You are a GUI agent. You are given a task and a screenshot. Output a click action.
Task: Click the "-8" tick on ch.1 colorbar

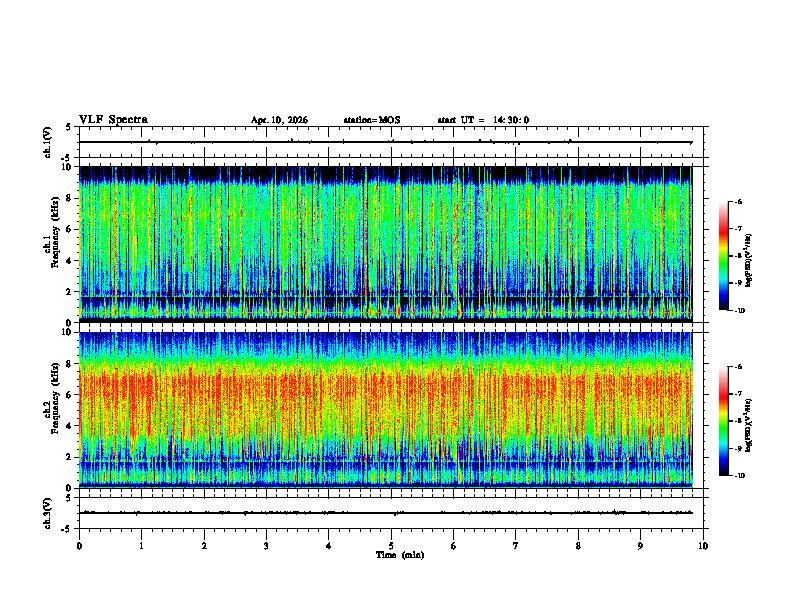click(x=738, y=256)
